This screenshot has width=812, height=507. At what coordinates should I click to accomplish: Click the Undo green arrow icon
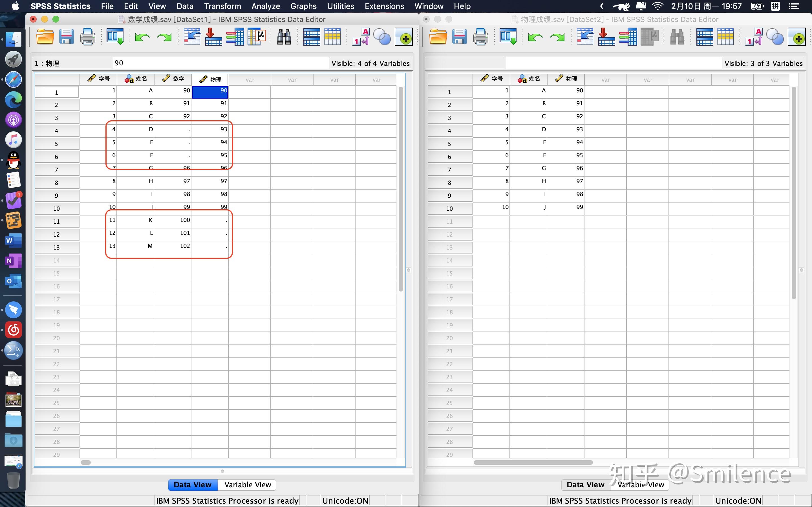point(142,37)
